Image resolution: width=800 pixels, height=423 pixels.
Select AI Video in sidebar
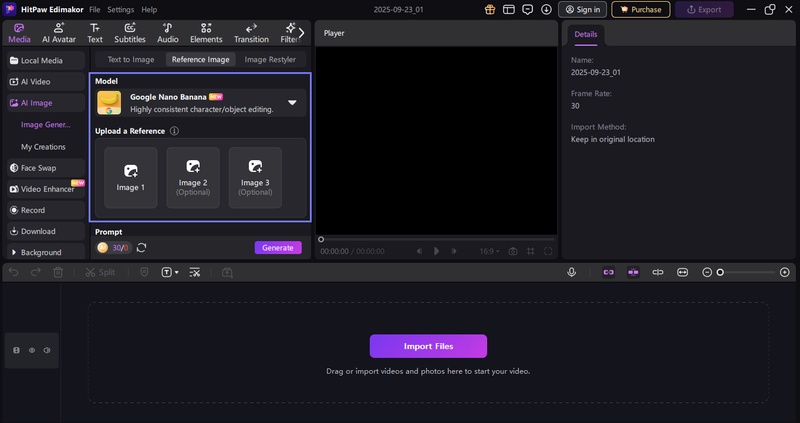pos(45,82)
